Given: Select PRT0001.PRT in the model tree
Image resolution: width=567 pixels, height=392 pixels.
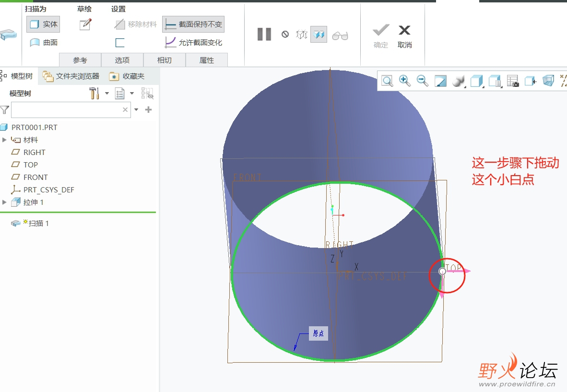Looking at the screenshot, I should (x=29, y=127).
